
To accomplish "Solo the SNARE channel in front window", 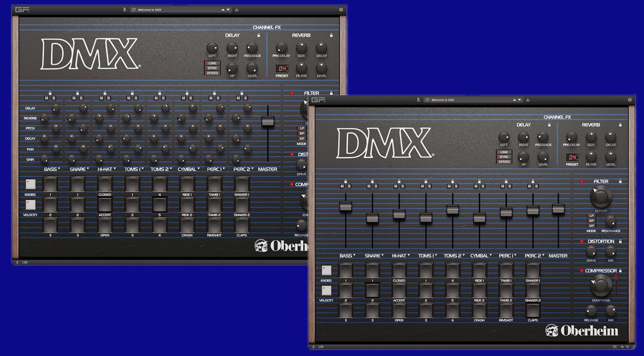I will [x=376, y=186].
